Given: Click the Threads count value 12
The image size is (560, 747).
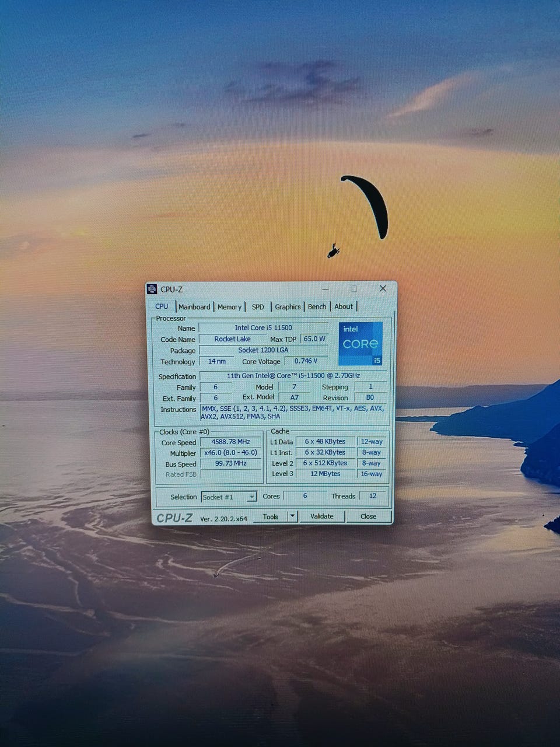Looking at the screenshot, I should point(373,496).
